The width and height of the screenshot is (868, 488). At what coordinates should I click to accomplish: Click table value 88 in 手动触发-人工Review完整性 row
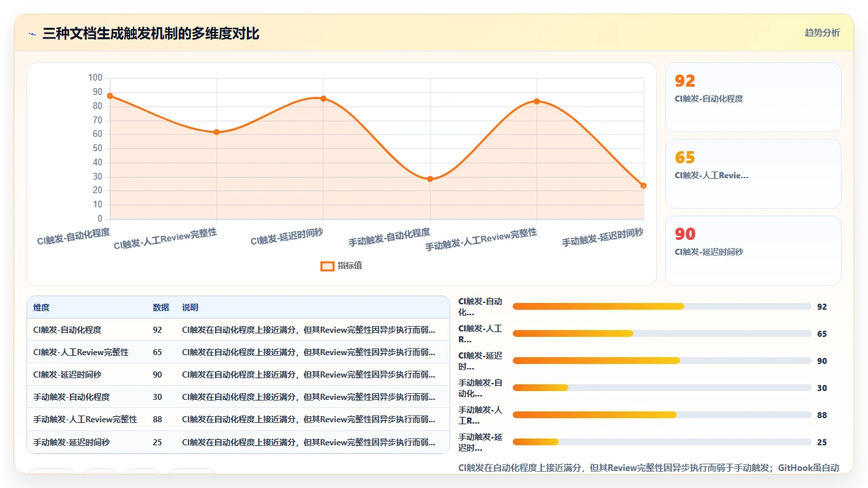point(157,420)
